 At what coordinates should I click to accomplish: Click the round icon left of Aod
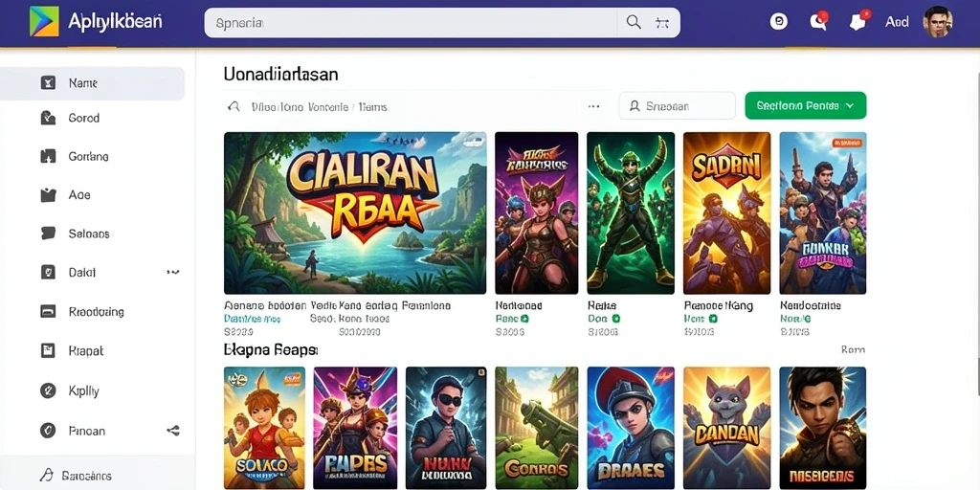point(779,22)
